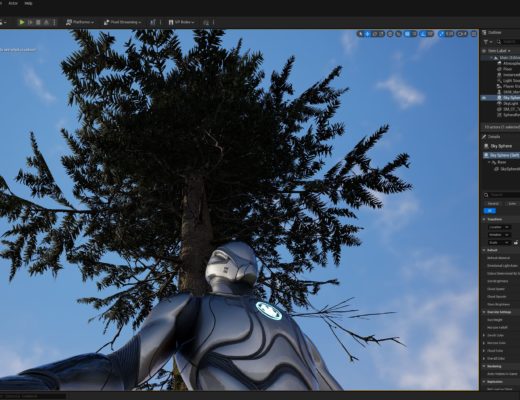Toggle rotation snapping in viewport

pos(423,34)
